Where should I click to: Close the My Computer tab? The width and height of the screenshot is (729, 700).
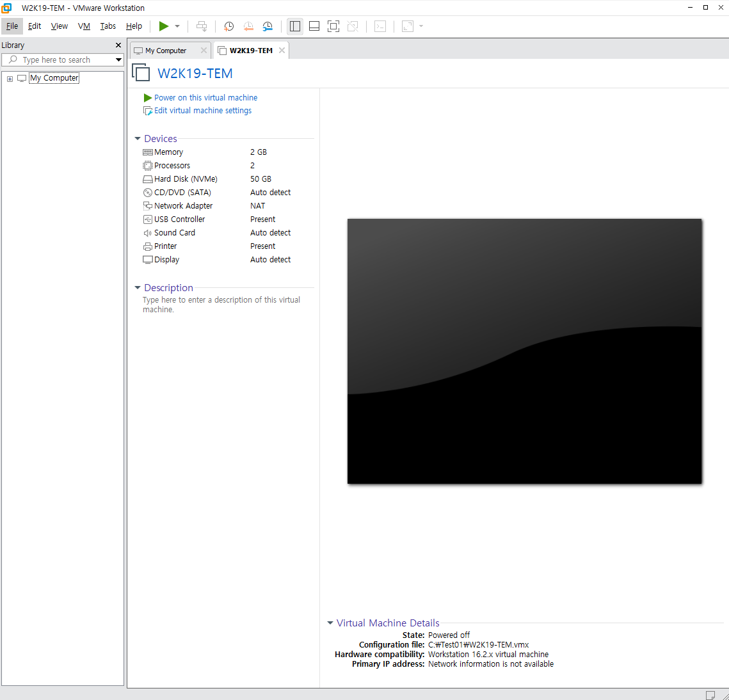[x=204, y=50]
